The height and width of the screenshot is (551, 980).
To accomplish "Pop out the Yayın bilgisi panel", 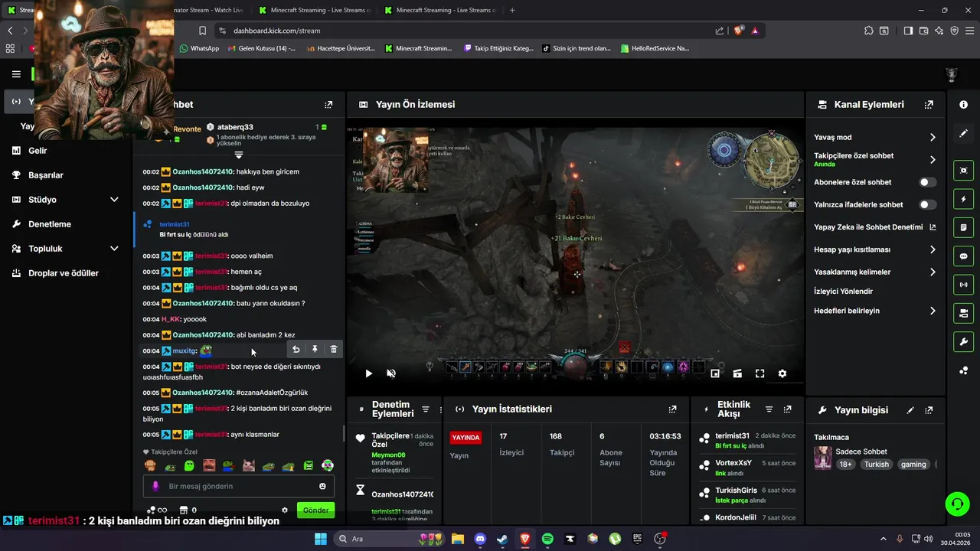I will pos(929,410).
